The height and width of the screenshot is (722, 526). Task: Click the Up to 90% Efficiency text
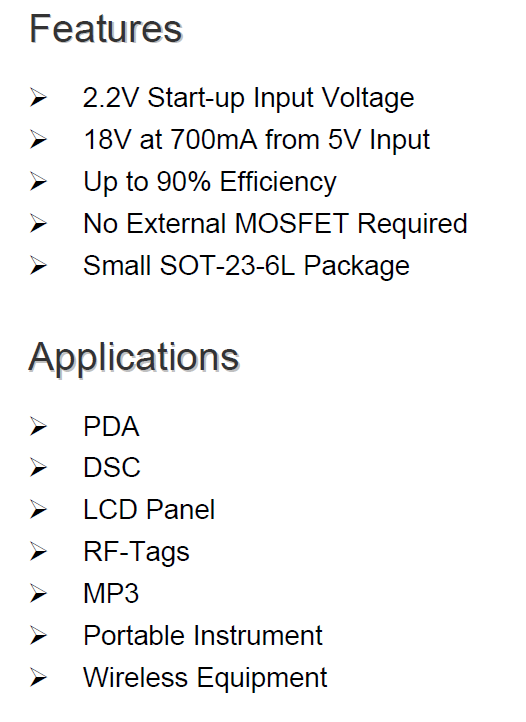(x=210, y=182)
